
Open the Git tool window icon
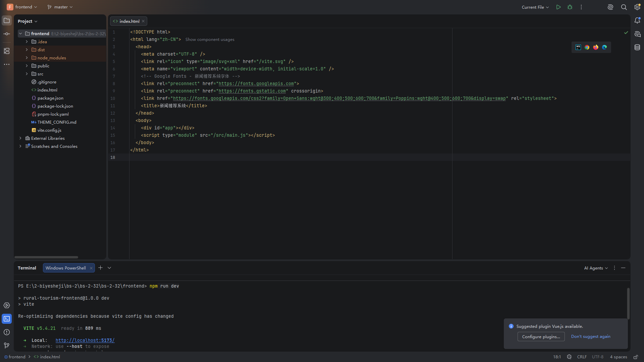pyautogui.click(x=7, y=346)
